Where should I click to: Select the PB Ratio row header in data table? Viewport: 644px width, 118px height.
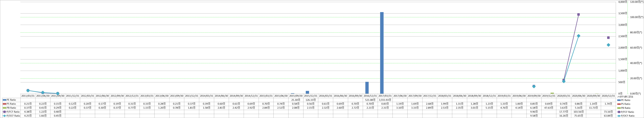click(11, 108)
